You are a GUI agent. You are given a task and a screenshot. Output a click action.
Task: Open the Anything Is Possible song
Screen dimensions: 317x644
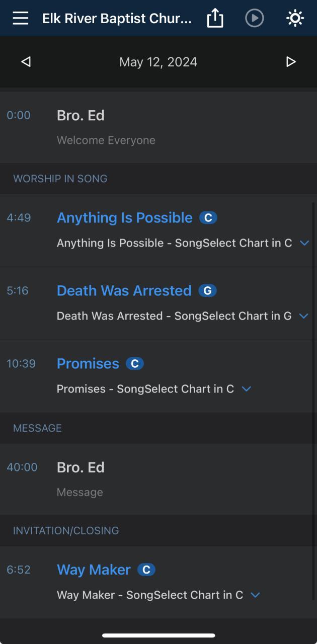coord(124,218)
